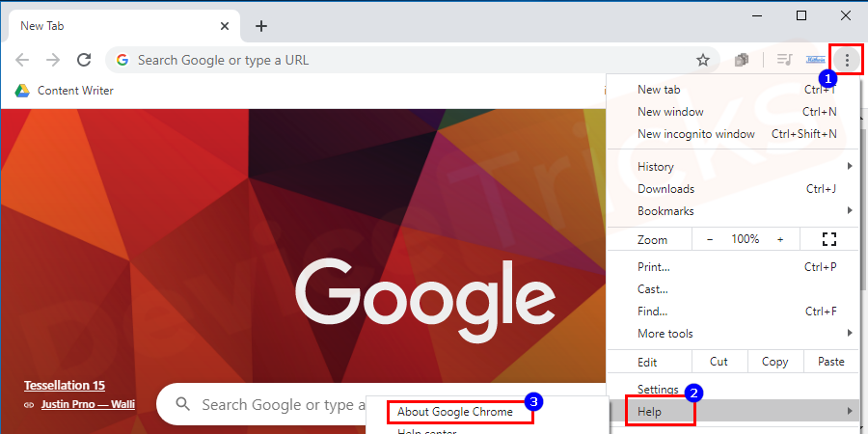Click the 100% zoom value
868x434 pixels.
[746, 239]
